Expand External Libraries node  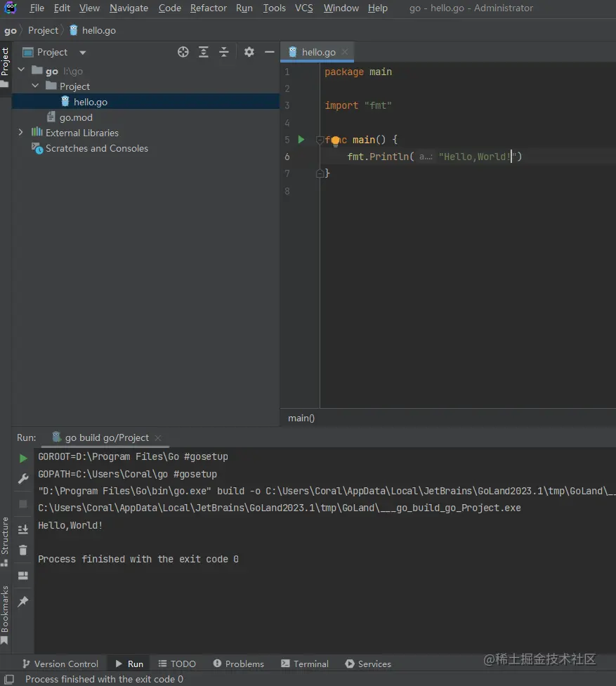20,132
